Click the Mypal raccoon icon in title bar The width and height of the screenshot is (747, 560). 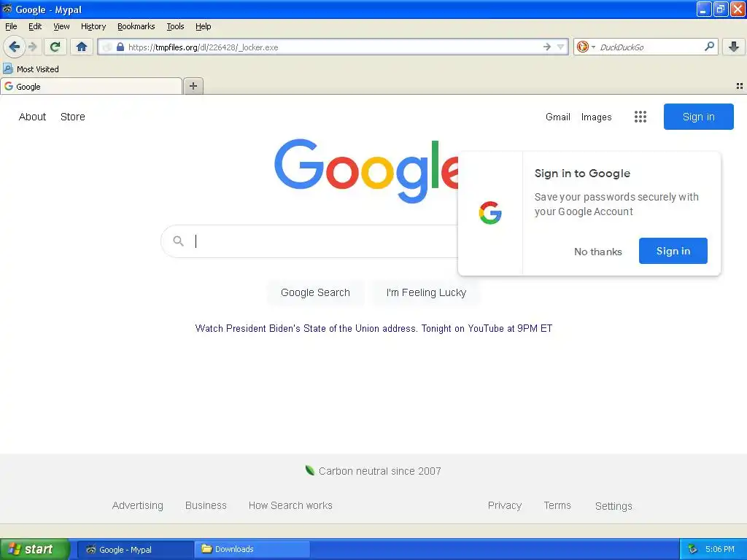pos(7,9)
